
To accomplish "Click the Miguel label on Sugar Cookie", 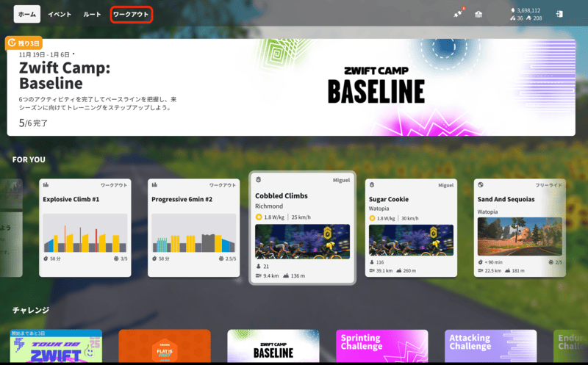I will [446, 185].
